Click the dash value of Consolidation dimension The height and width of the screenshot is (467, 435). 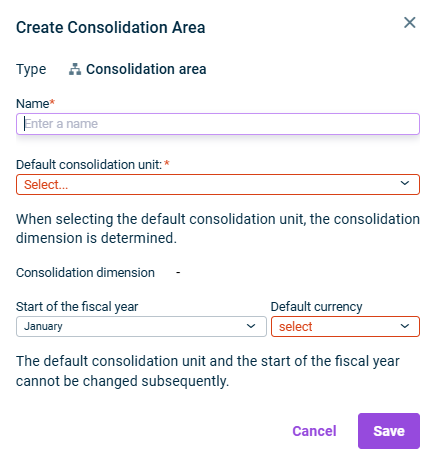pyautogui.click(x=178, y=273)
